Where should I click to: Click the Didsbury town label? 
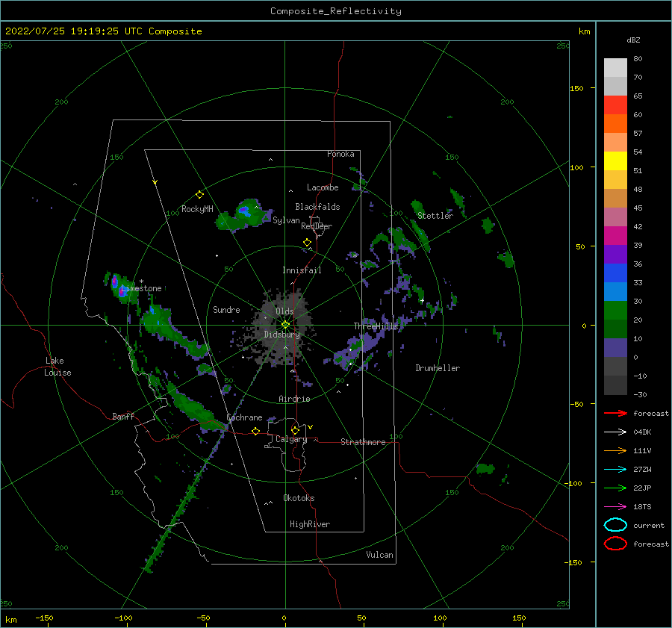[x=282, y=335]
